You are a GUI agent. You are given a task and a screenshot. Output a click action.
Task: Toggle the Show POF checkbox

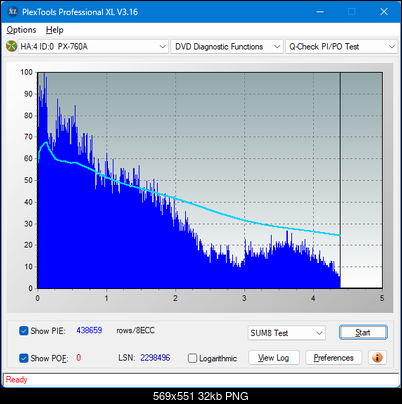click(x=24, y=358)
